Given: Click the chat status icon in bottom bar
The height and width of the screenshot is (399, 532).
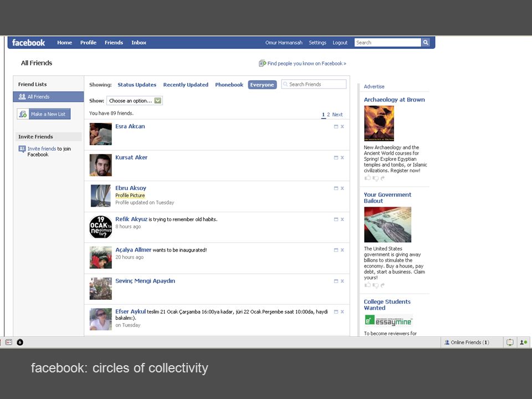Looking at the screenshot, I should [x=524, y=342].
